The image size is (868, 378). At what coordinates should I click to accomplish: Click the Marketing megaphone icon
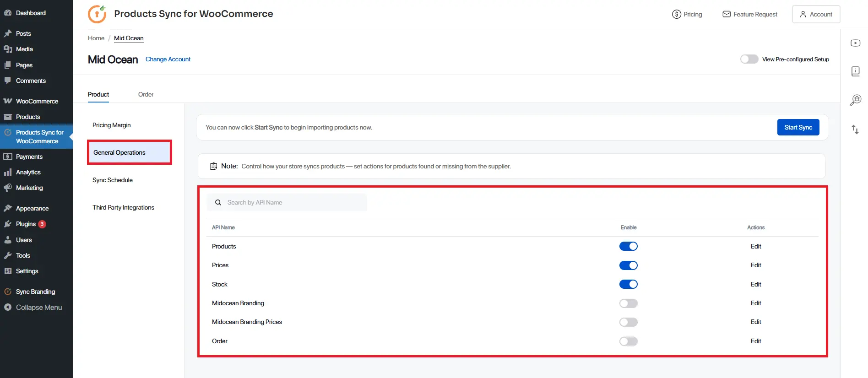8,188
